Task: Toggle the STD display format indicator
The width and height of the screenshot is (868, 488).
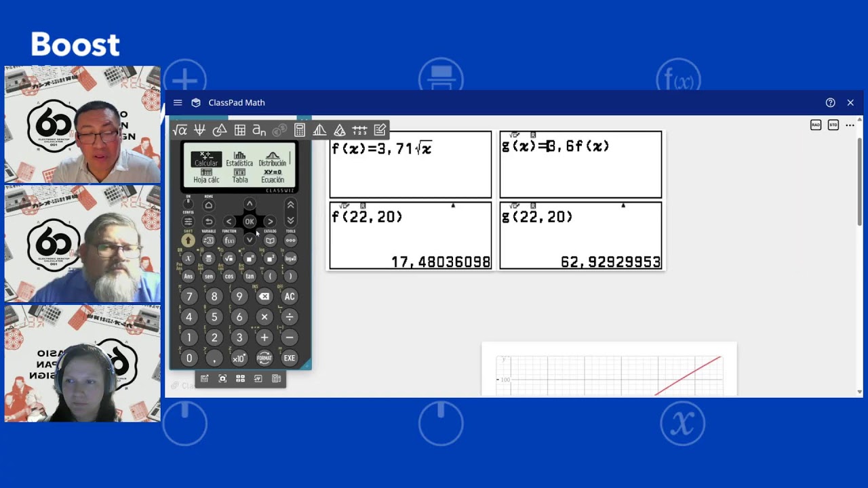Action: click(833, 125)
